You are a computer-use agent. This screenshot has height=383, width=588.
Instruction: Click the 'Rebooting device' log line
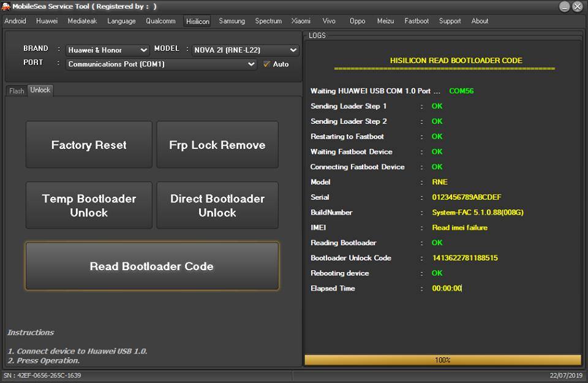point(377,273)
